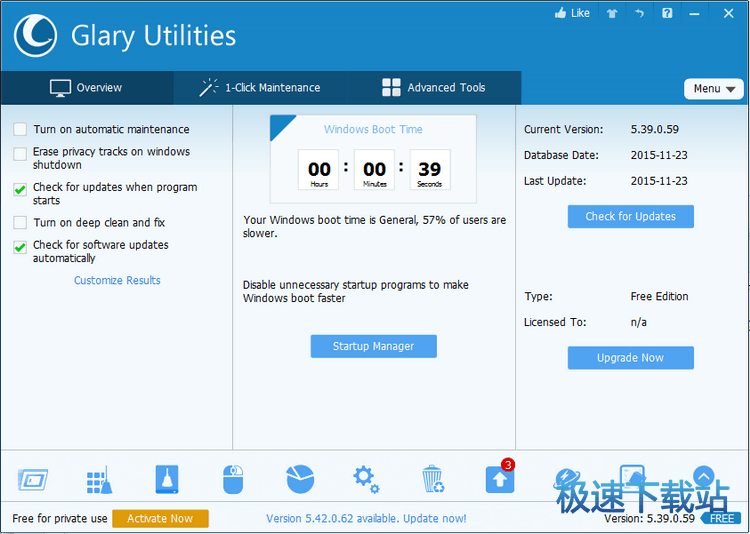Viewport: 750px width, 534px height.
Task: Open the Disk Cleaner icon
Action: tap(167, 479)
